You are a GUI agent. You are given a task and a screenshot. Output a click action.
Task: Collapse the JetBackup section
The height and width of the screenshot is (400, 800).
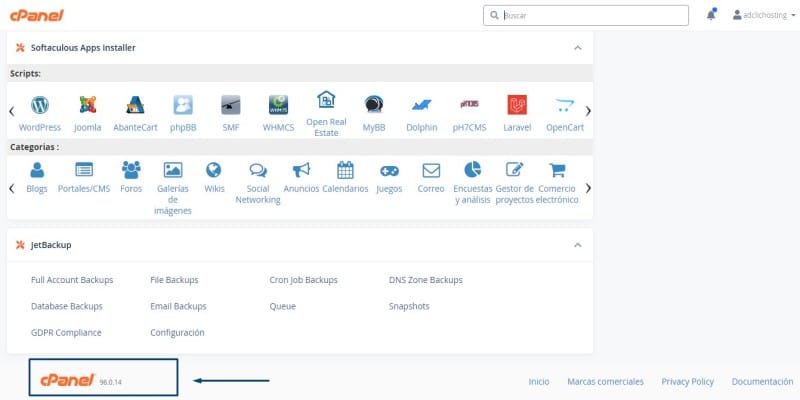(x=578, y=245)
